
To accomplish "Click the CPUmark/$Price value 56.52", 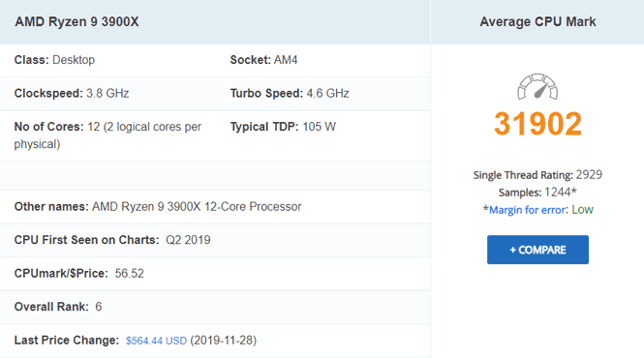I will [x=130, y=274].
